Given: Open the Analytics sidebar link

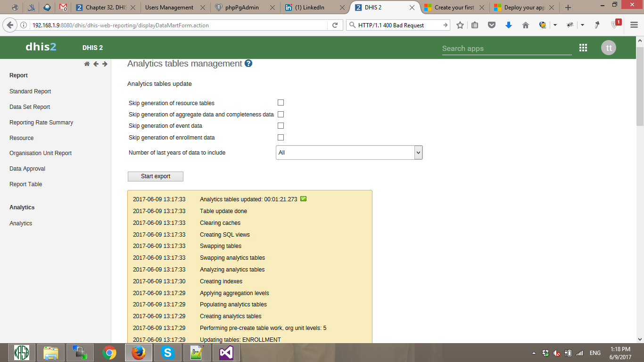Looking at the screenshot, I should (x=21, y=223).
